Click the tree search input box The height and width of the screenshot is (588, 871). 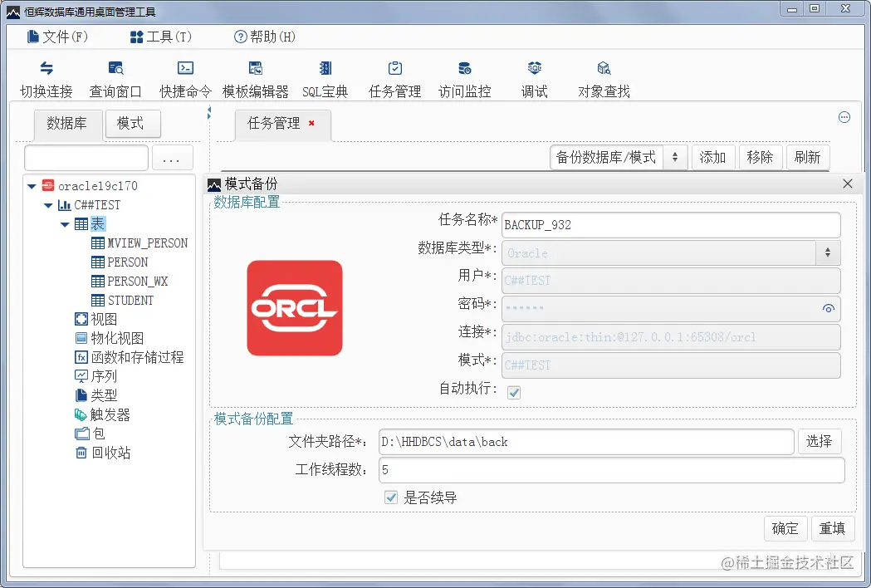[86, 159]
